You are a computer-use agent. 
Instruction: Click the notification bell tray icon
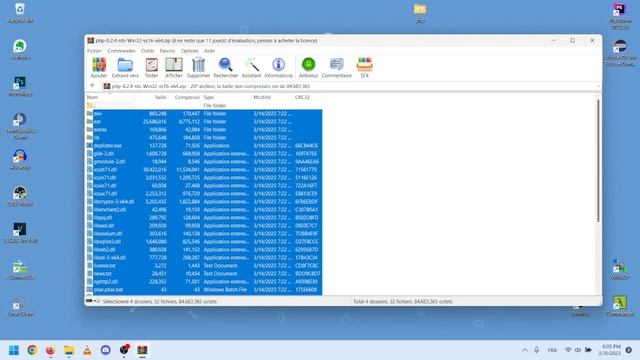(x=629, y=350)
